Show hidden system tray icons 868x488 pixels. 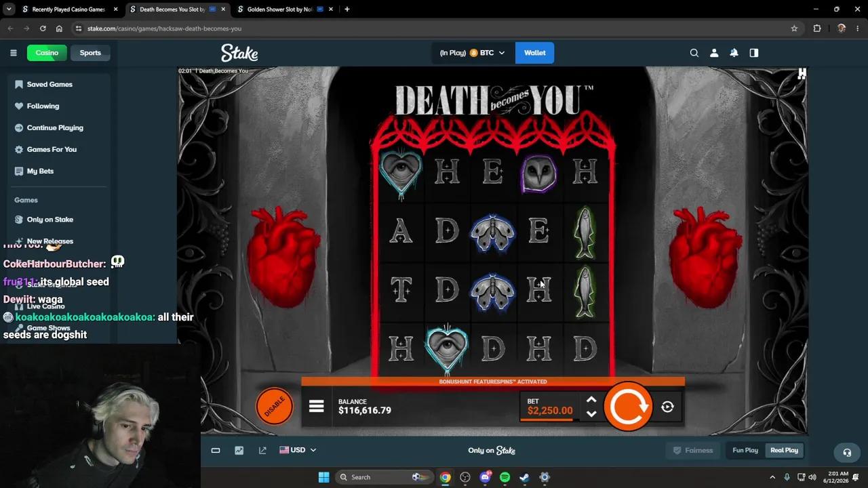(x=772, y=477)
